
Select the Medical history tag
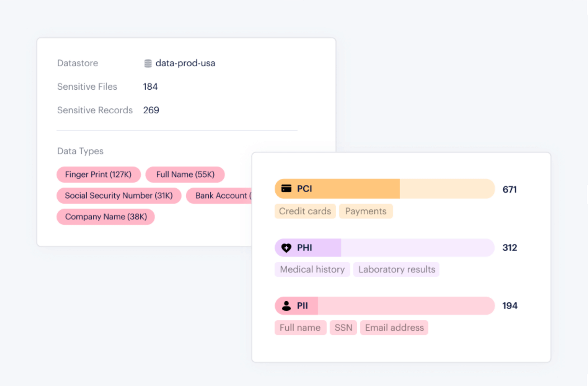pos(312,270)
